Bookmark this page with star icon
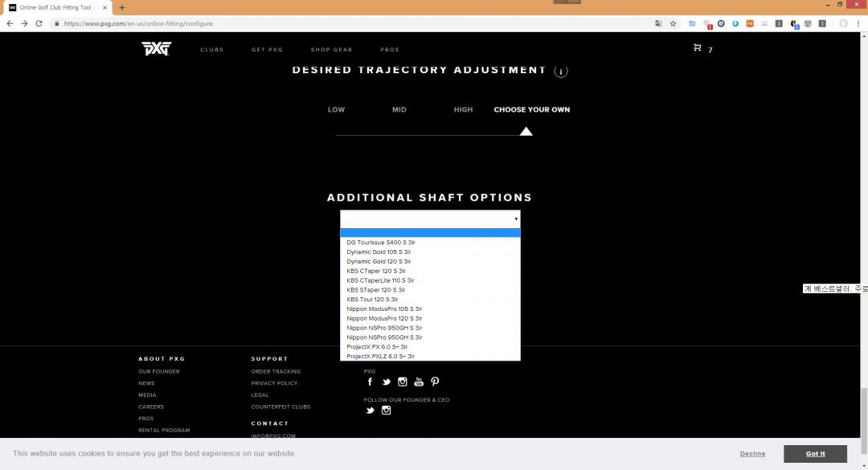868x470 pixels. 673,24
